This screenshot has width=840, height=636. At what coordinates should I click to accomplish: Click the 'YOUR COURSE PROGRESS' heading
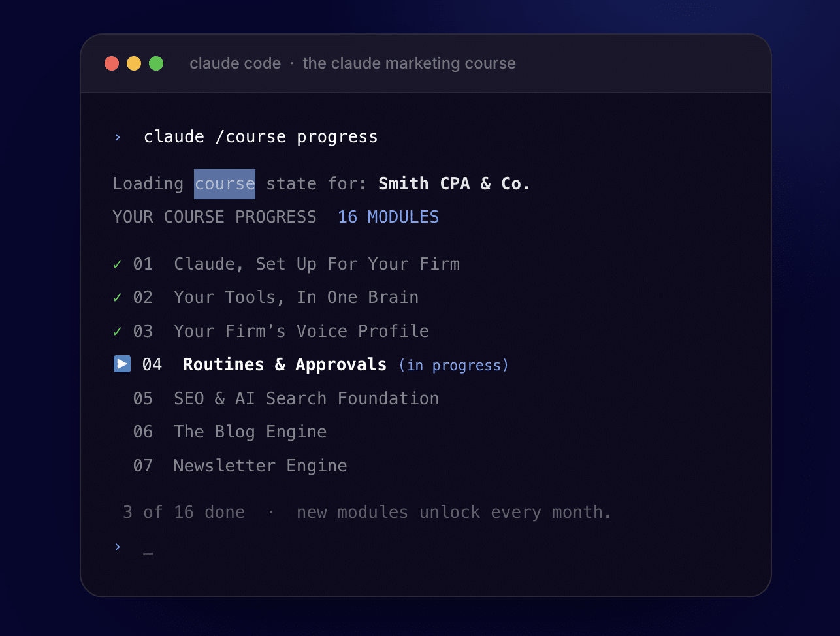214,217
